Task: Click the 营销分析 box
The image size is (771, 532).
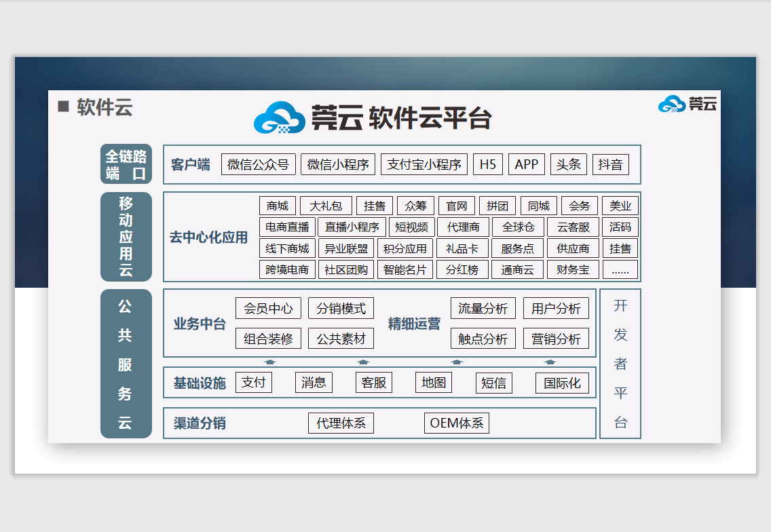Action: point(557,338)
